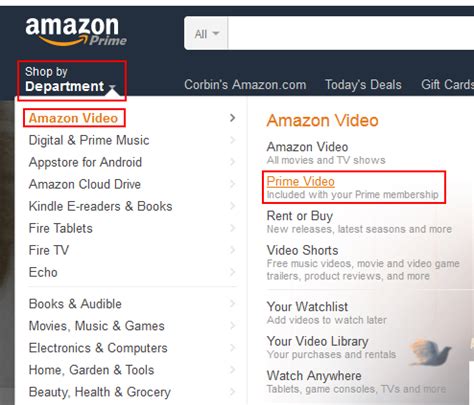Click the Amazon Prime logo
474x405 pixels.
tap(76, 32)
